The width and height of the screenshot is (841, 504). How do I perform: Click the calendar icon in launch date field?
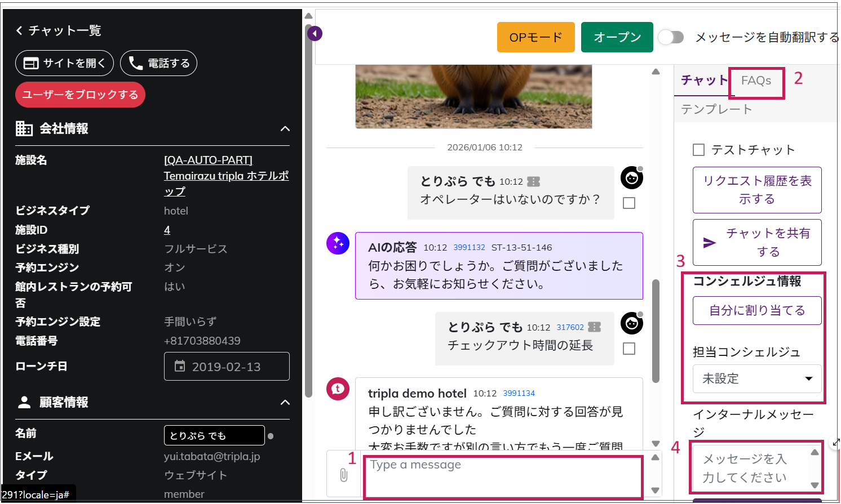tap(180, 367)
